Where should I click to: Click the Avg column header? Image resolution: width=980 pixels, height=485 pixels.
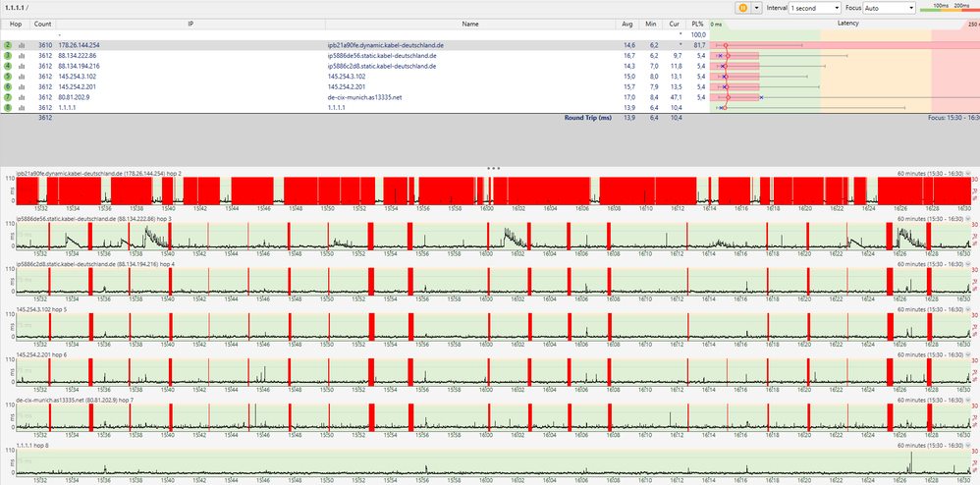click(x=627, y=24)
